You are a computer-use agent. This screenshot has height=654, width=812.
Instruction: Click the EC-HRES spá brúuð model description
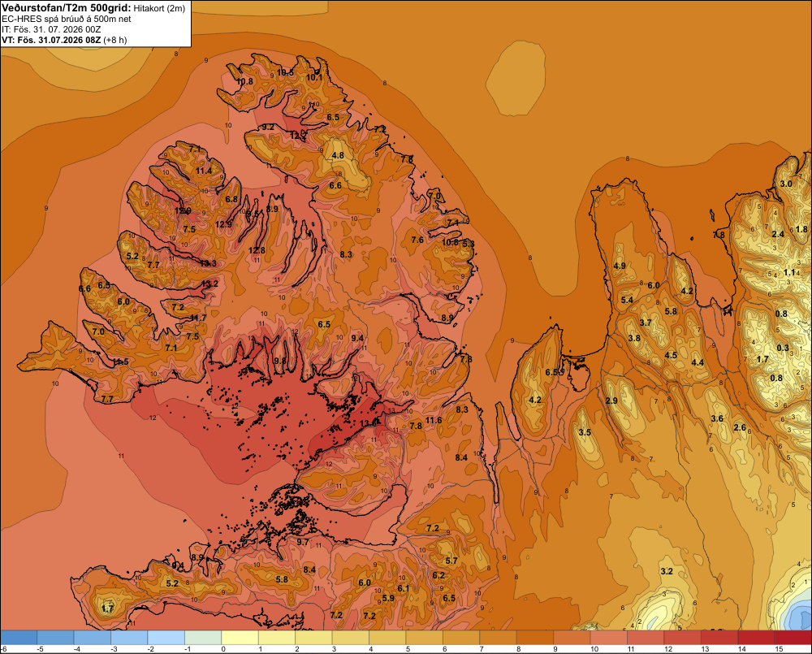[x=67, y=19]
